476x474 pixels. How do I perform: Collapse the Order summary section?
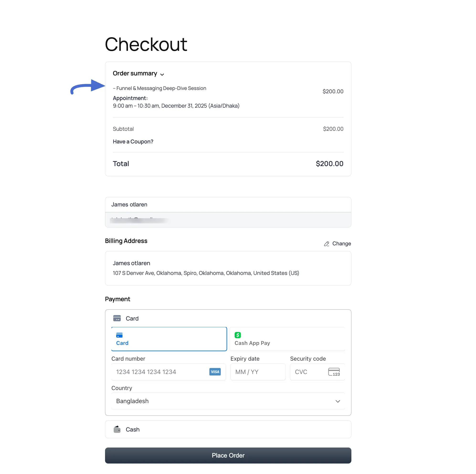click(162, 74)
